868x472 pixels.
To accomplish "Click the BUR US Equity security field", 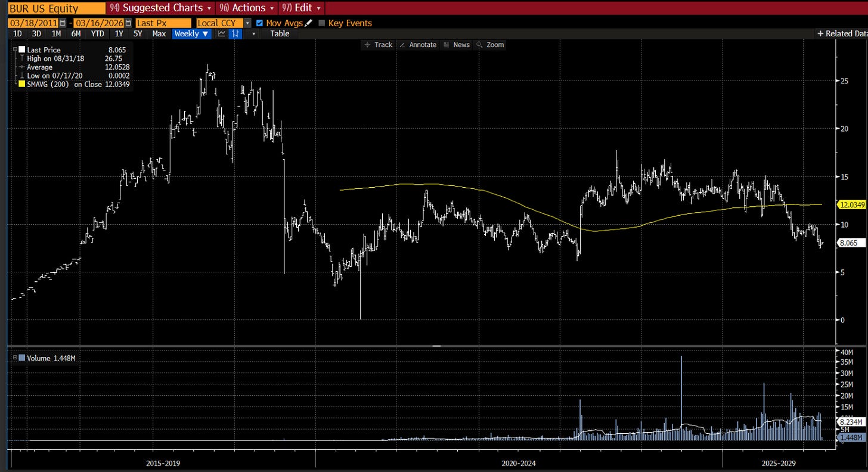I will coord(56,8).
